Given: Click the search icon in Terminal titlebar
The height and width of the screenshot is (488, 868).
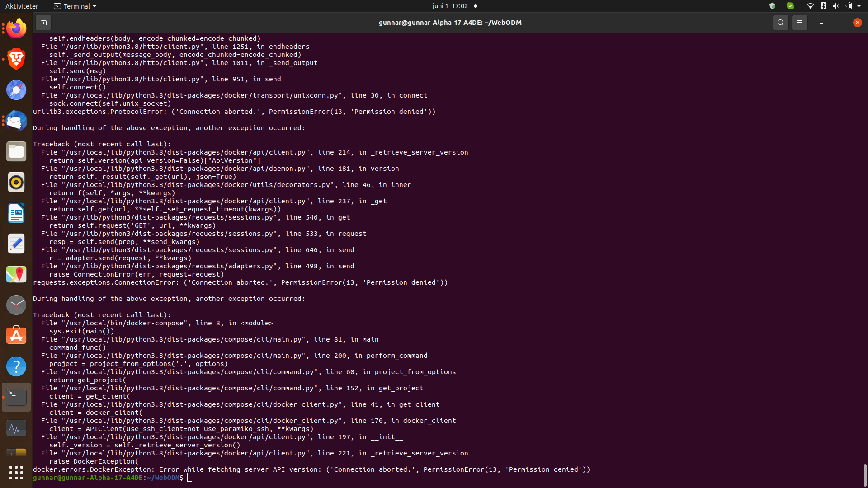Looking at the screenshot, I should click(780, 22).
